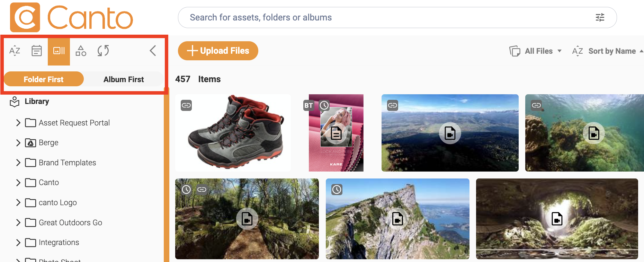
Task: Open advanced search filters slider icon
Action: (x=600, y=17)
